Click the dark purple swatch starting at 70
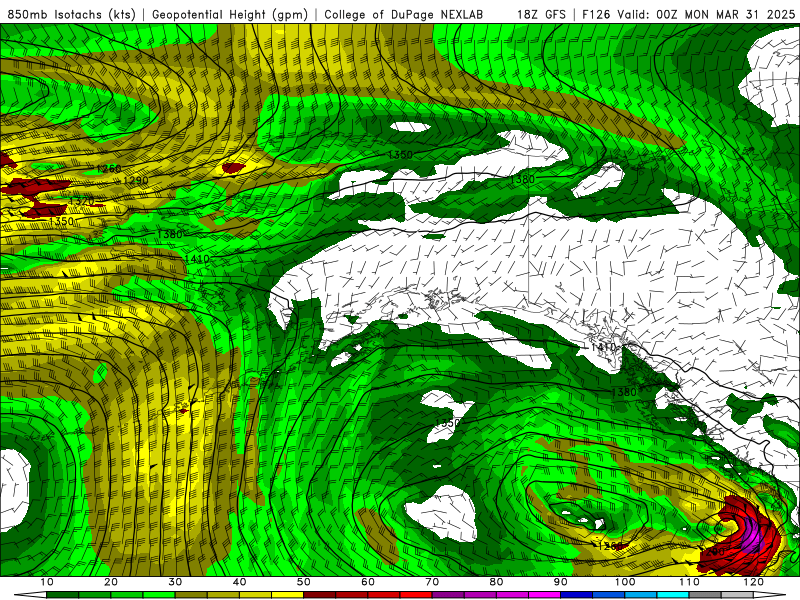The height and width of the screenshot is (600, 800). [448, 595]
